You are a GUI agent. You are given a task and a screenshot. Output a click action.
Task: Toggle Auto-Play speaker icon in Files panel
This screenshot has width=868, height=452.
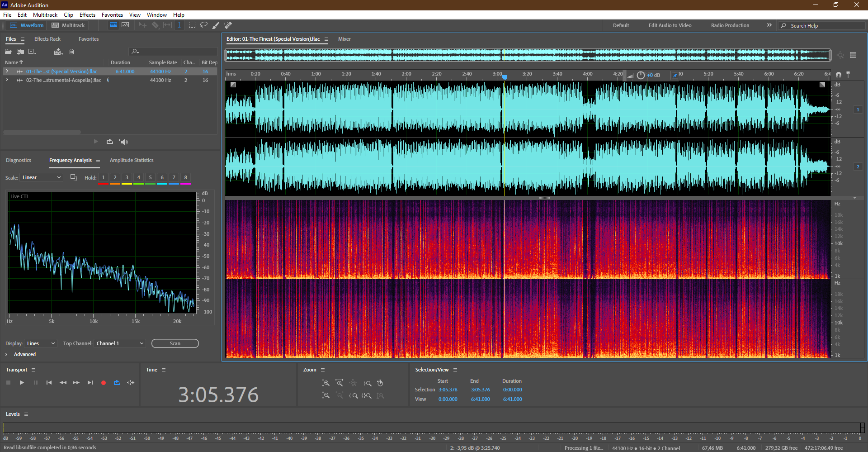point(124,142)
